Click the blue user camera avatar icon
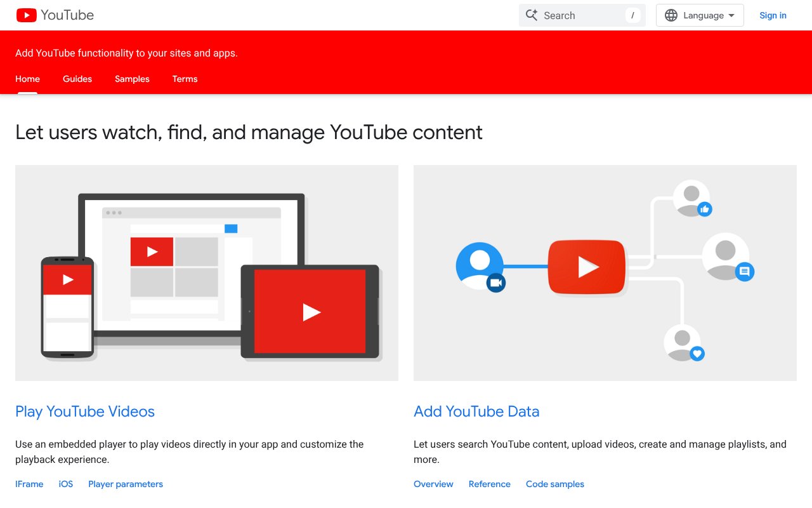 pyautogui.click(x=480, y=266)
